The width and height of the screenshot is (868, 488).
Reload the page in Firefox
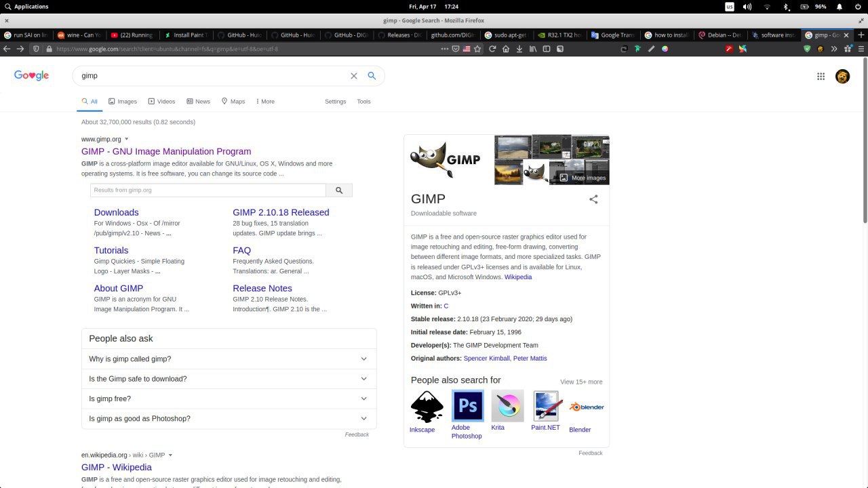492,49
